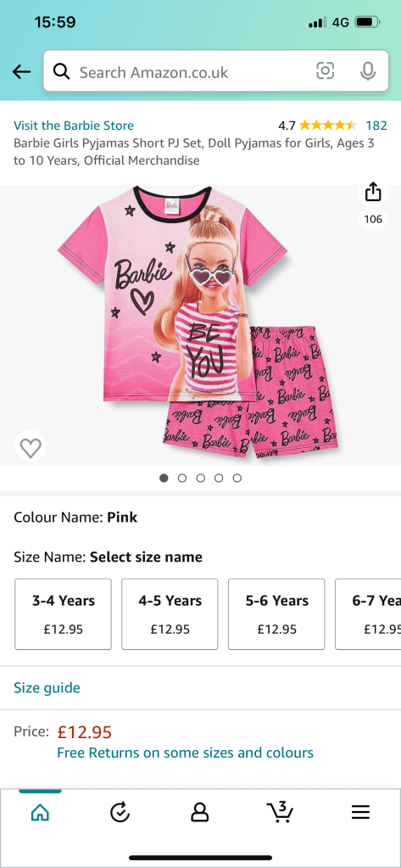This screenshot has height=868, width=401.
Task: Tap Free Returns on some sizes link
Action: tap(186, 753)
